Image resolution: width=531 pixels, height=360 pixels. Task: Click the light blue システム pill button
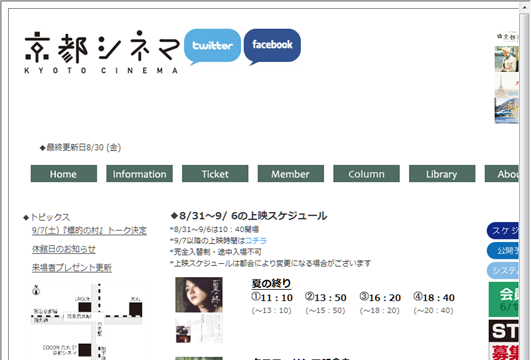[503, 271]
